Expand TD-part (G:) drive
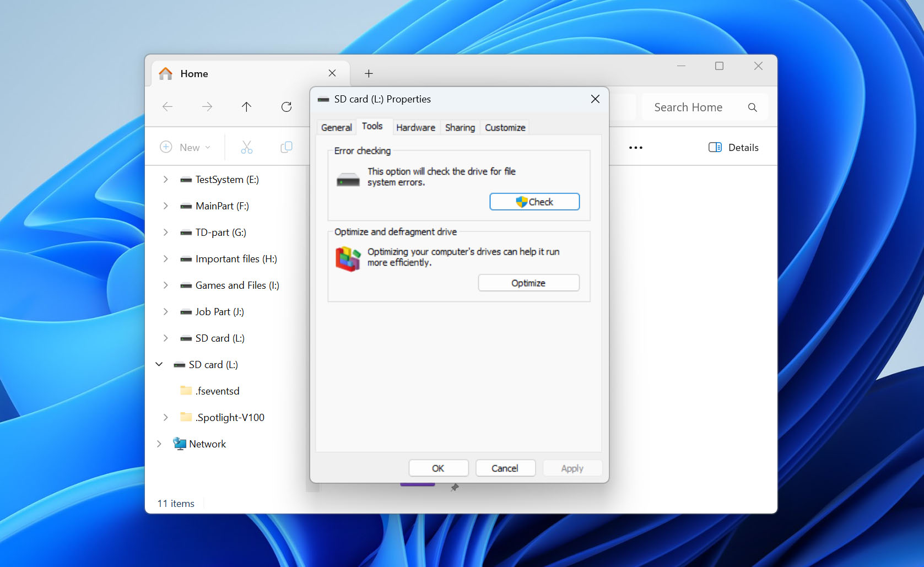Viewport: 924px width, 567px height. [165, 233]
